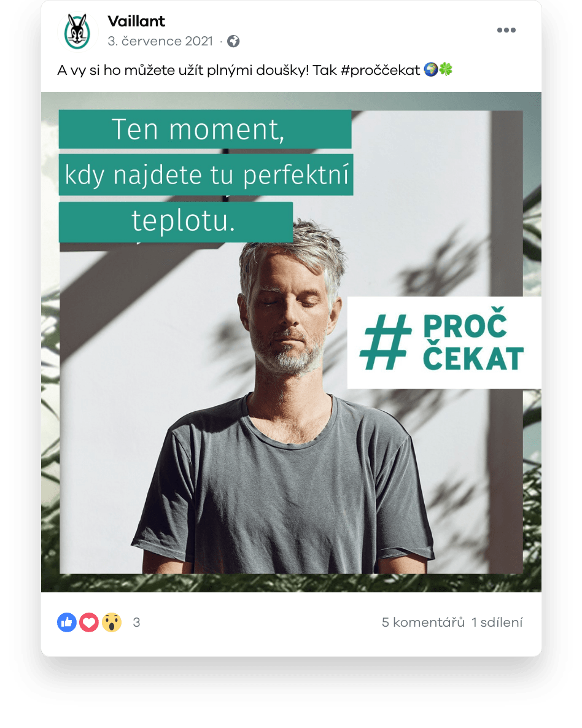Click the yellow Wow face reaction
This screenshot has width=582, height=728.
click(112, 622)
